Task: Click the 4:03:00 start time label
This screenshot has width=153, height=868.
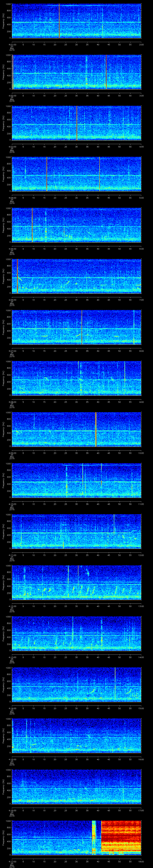Action: [x=12, y=147]
